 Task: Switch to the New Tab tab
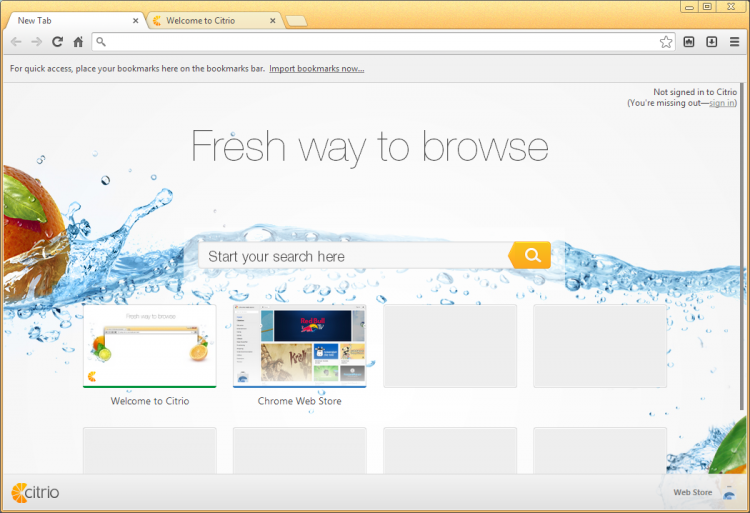(74, 21)
